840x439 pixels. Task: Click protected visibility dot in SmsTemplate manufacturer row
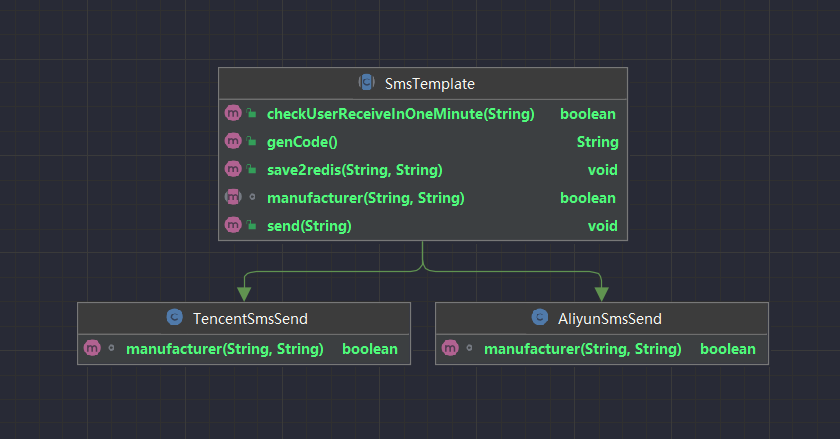tap(252, 197)
